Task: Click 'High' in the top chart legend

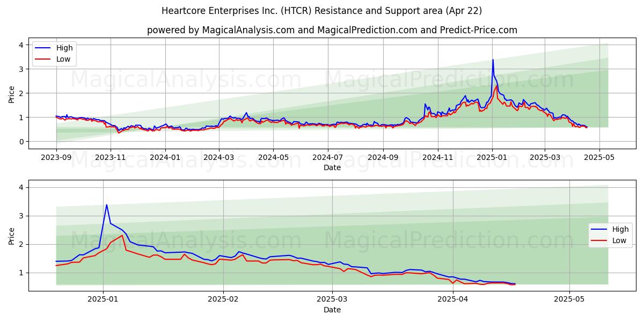Action: click(64, 48)
